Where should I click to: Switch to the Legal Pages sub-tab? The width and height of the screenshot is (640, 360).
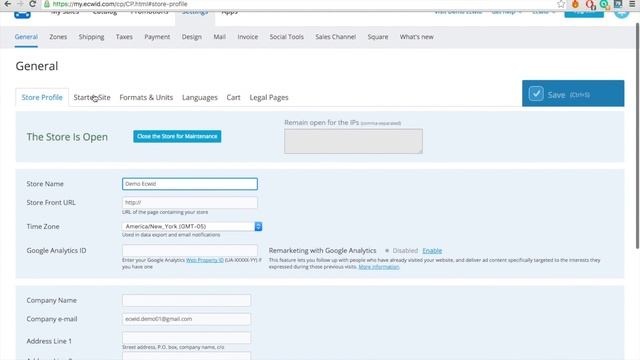pyautogui.click(x=269, y=98)
